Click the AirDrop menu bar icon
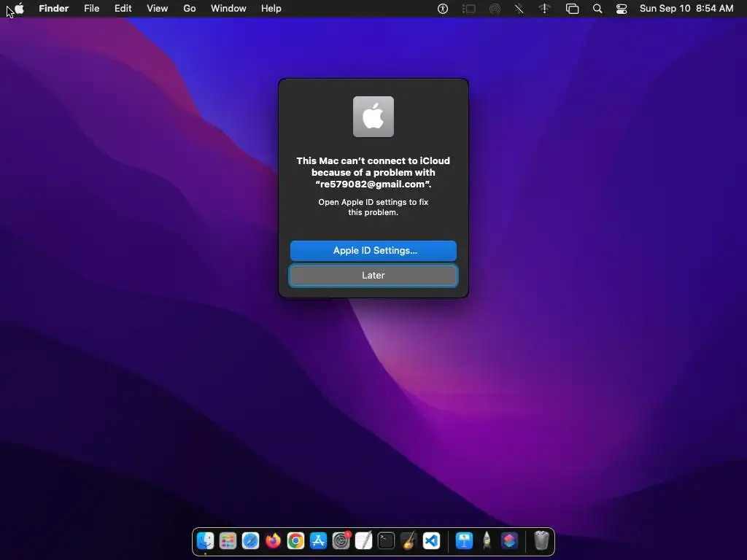 (x=495, y=9)
